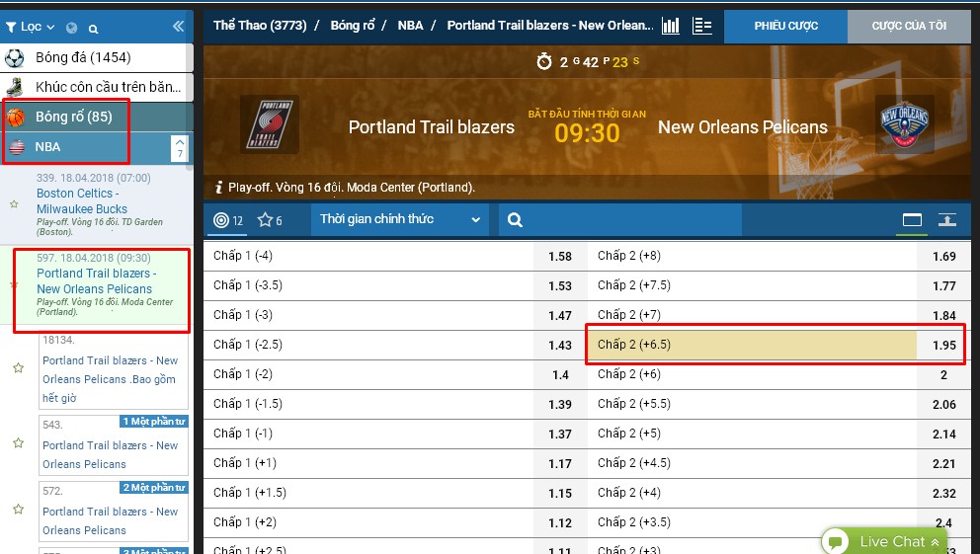
Task: Click the market search magnifier icon
Action: coord(515,220)
